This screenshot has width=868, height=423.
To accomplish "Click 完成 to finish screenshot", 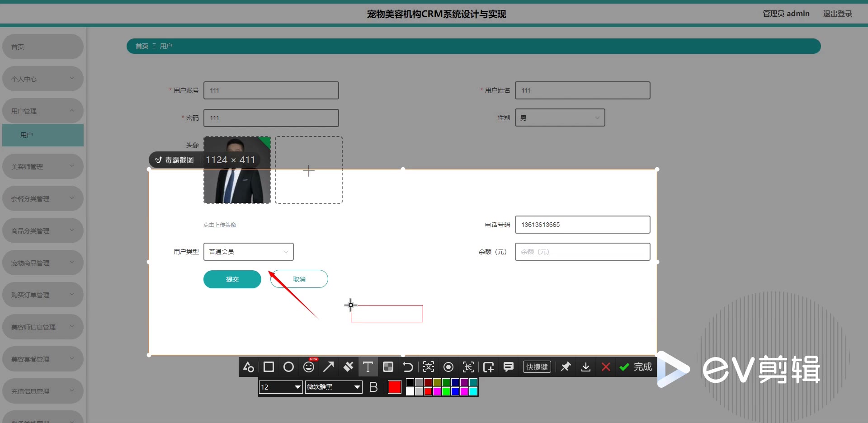I will 636,367.
